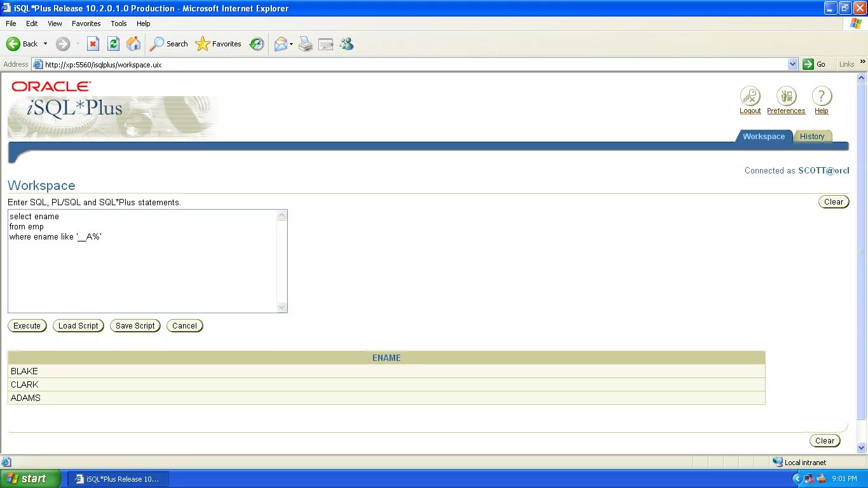The width and height of the screenshot is (868, 488).
Task: Click the Help question mark icon
Action: (x=822, y=96)
